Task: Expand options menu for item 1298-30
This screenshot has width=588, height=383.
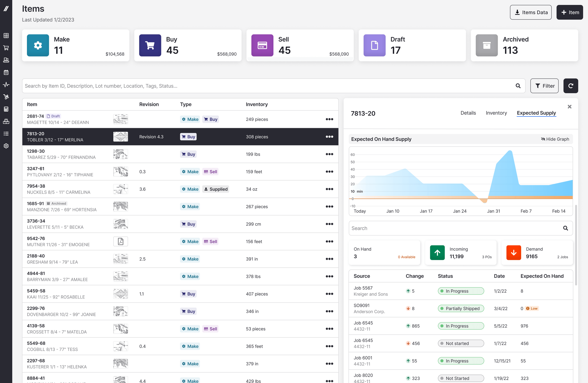Action: pos(329,154)
